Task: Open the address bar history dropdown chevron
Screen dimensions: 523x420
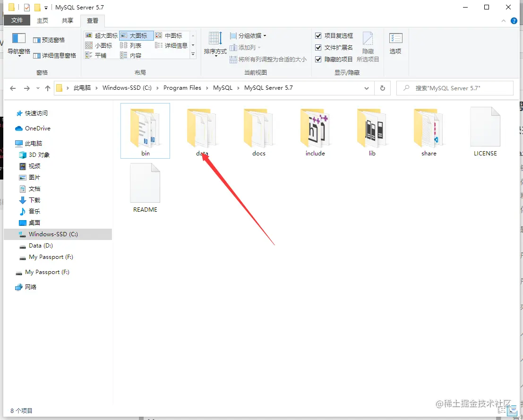Action: point(367,88)
